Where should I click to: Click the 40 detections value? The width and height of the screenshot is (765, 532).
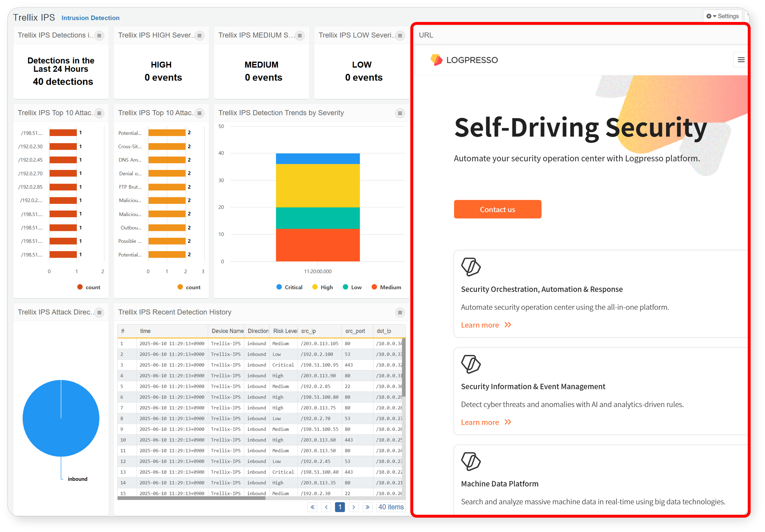[63, 82]
